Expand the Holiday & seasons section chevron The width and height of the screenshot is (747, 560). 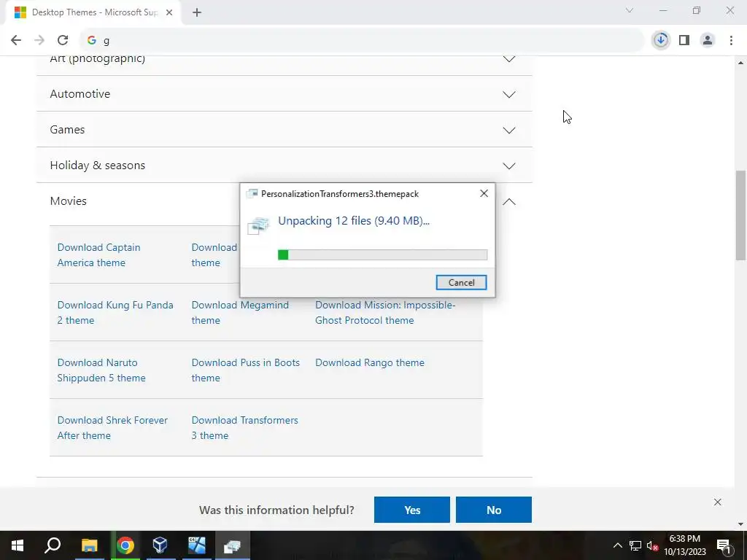[x=508, y=166]
